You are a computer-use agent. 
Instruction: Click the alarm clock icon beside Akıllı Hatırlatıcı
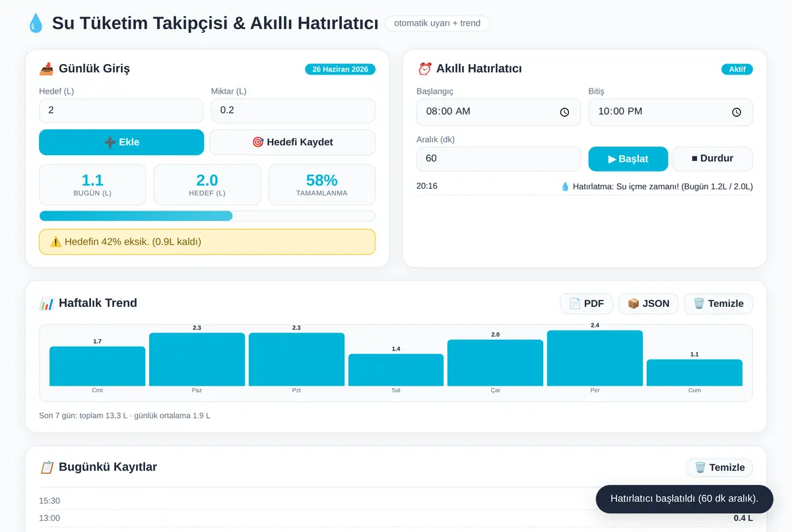point(424,69)
